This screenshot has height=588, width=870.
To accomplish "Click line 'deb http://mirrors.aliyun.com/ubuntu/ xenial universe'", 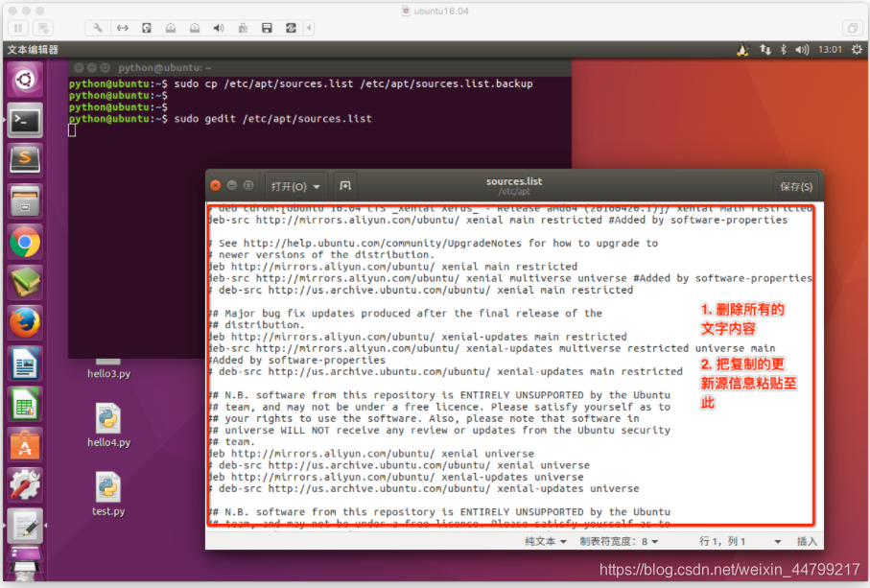I will pyautogui.click(x=372, y=454).
